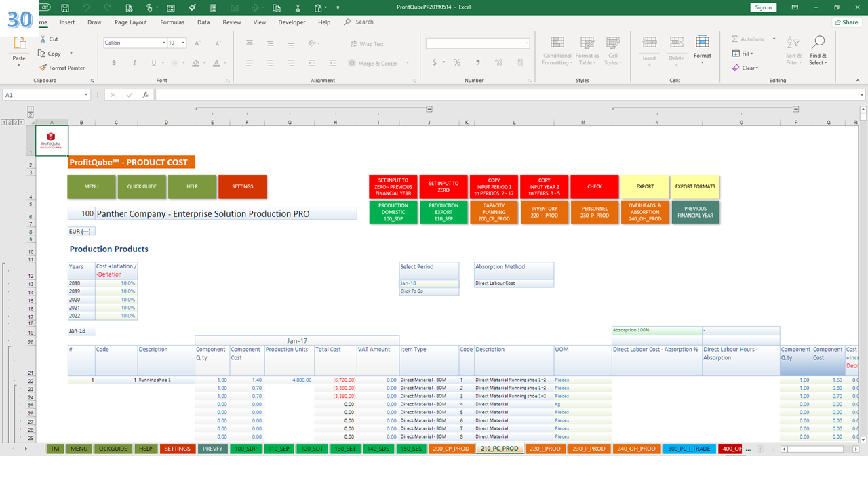Open CAPACITY PLANNING 200_CP_PROD button
The height and width of the screenshot is (488, 868).
point(494,212)
